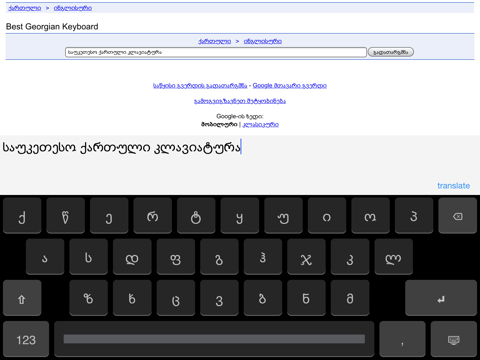This screenshot has width=480, height=360.
Task: Tap the ხ key
Action: click(x=132, y=298)
